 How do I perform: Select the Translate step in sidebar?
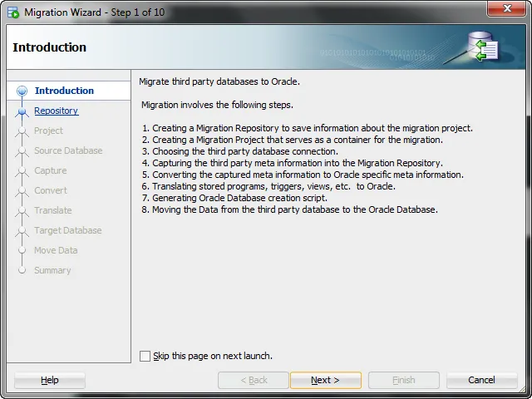(x=53, y=210)
